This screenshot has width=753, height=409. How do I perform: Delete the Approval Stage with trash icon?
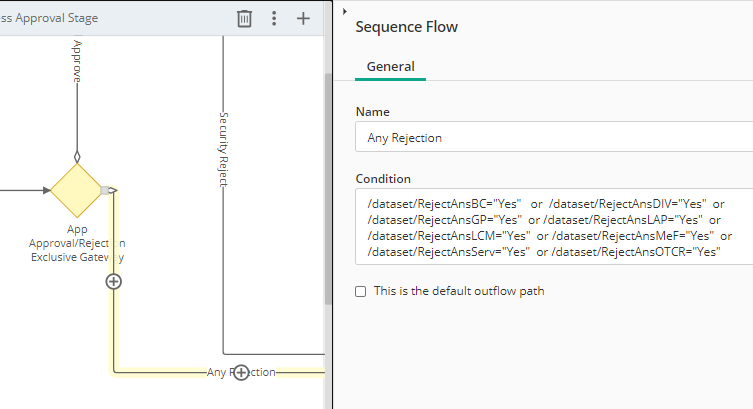click(244, 18)
